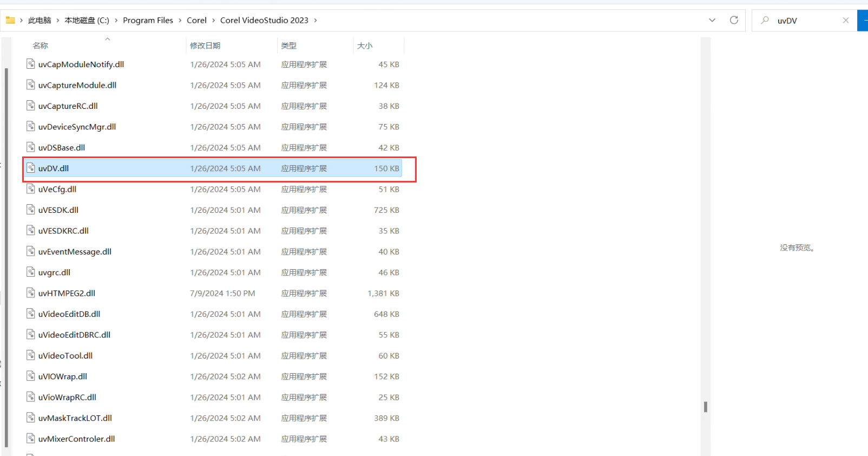Click the uvgrc.dll file icon
Viewport: 868px width, 456px height.
click(x=31, y=272)
